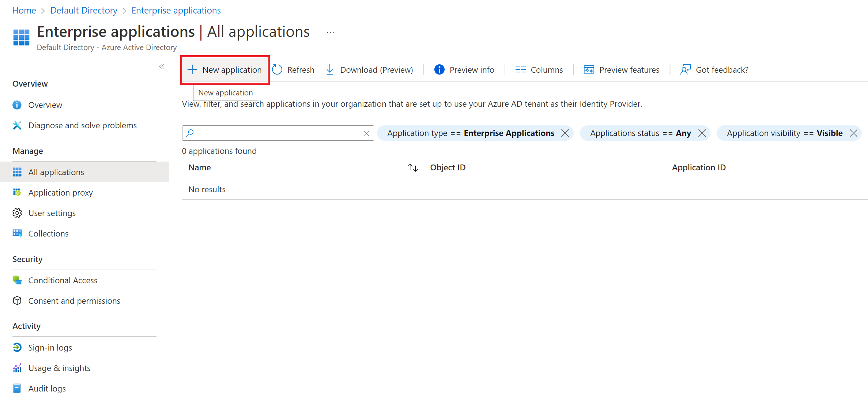Click Refresh button text
The image size is (868, 401).
pyautogui.click(x=301, y=70)
